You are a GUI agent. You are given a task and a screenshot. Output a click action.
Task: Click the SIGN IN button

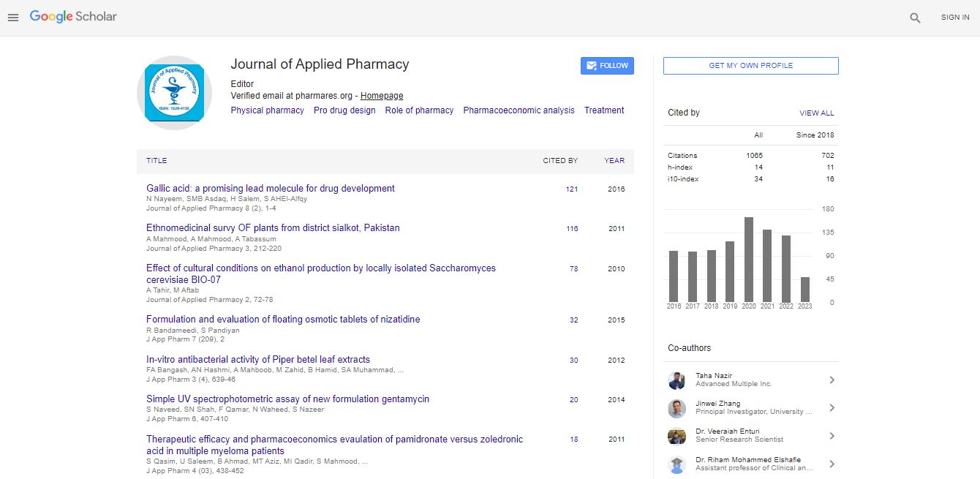click(x=955, y=18)
